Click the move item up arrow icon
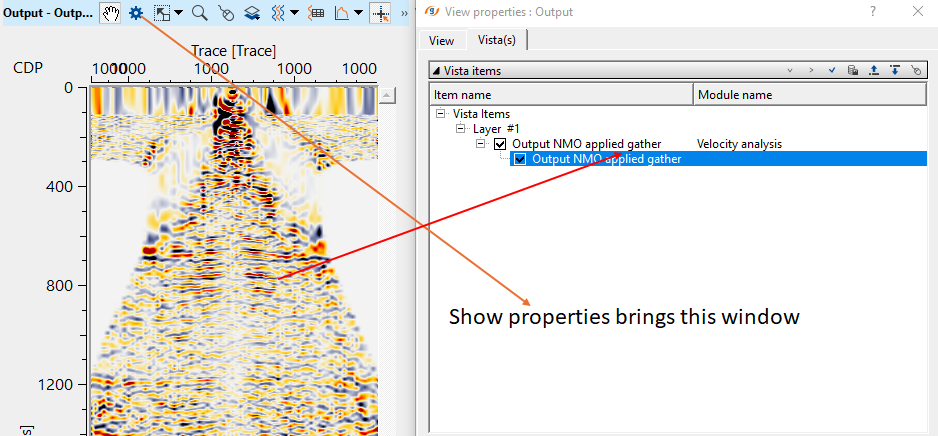Screen dimensions: 938x436 (x=874, y=71)
